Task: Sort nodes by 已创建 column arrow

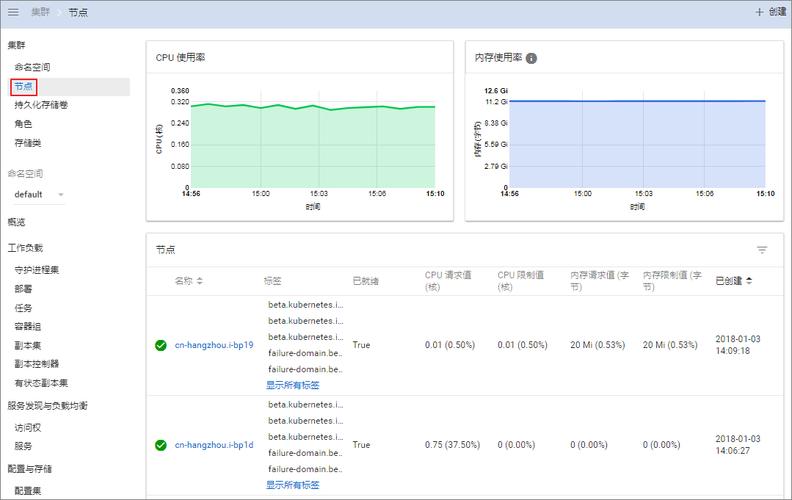Action: [x=749, y=281]
